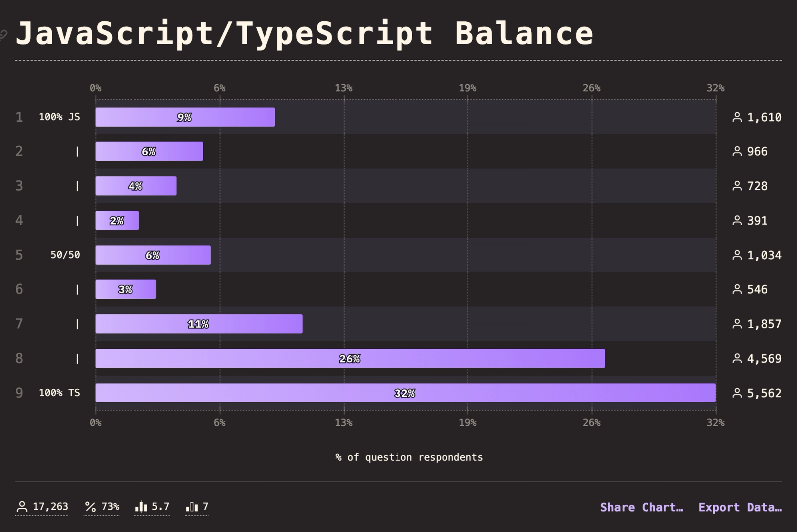Click the top axis label 26%

(x=591, y=88)
